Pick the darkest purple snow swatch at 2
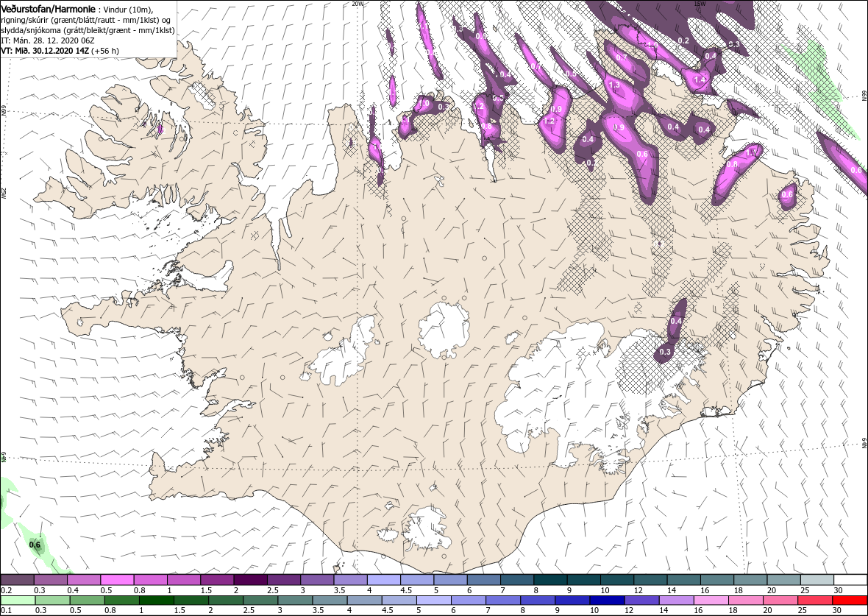This screenshot has height=616, width=868. click(250, 580)
